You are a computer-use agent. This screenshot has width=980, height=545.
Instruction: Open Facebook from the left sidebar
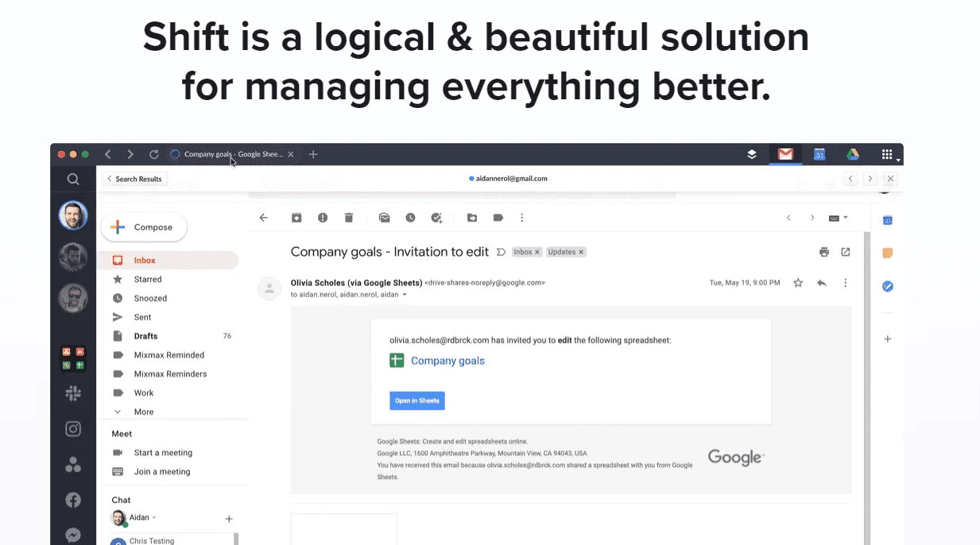click(x=73, y=500)
